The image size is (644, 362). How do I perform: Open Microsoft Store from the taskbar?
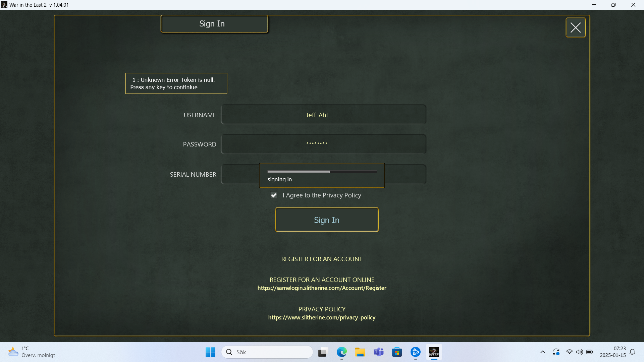[x=397, y=352]
